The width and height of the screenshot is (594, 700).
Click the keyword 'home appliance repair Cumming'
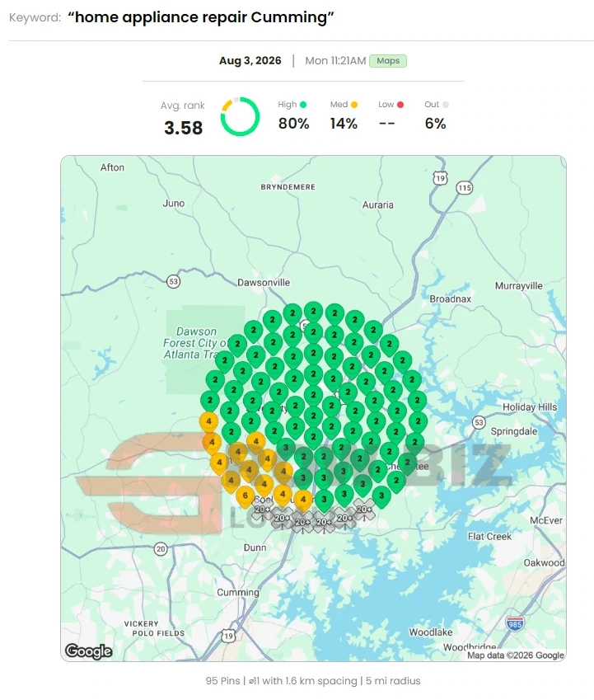tap(201, 17)
